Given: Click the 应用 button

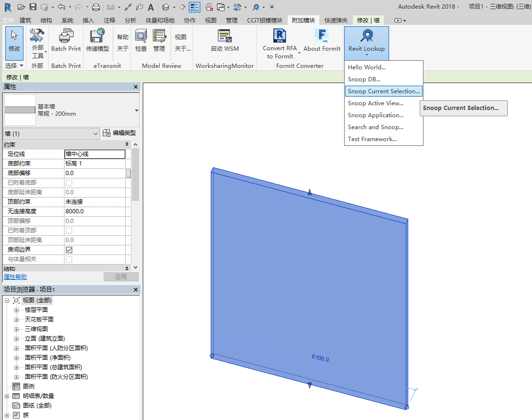Looking at the screenshot, I should (x=121, y=276).
